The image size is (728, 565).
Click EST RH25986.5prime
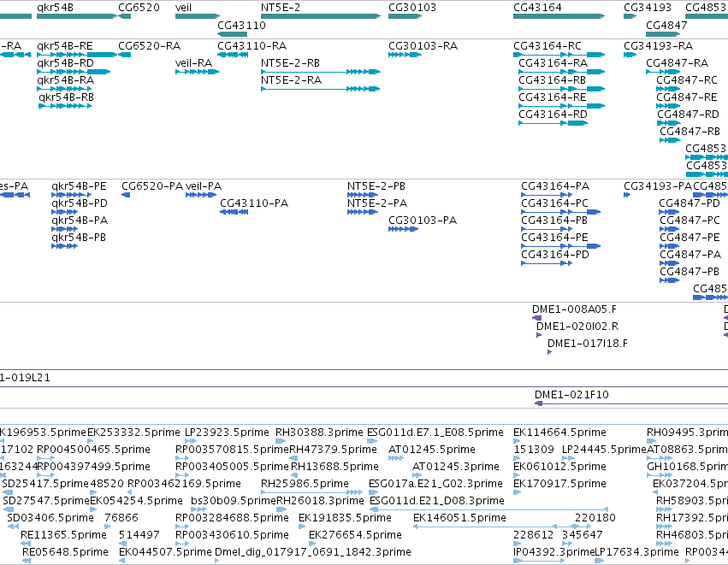(x=311, y=492)
